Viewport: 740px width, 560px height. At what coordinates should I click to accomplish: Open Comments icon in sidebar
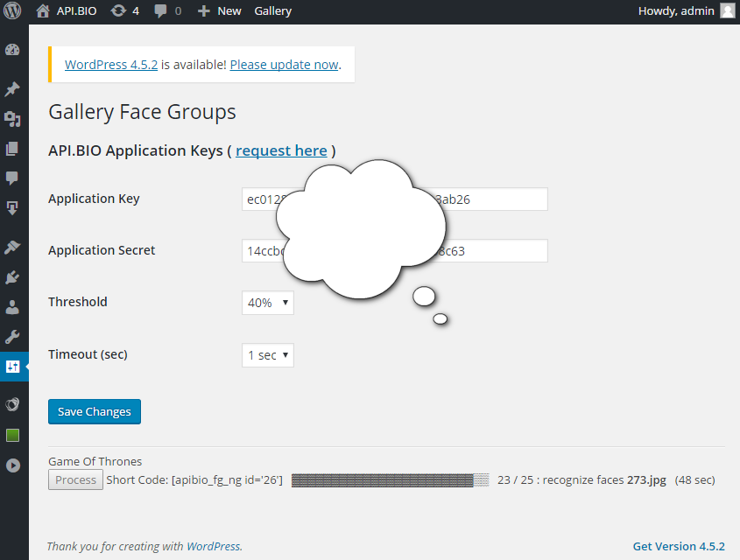point(12,178)
